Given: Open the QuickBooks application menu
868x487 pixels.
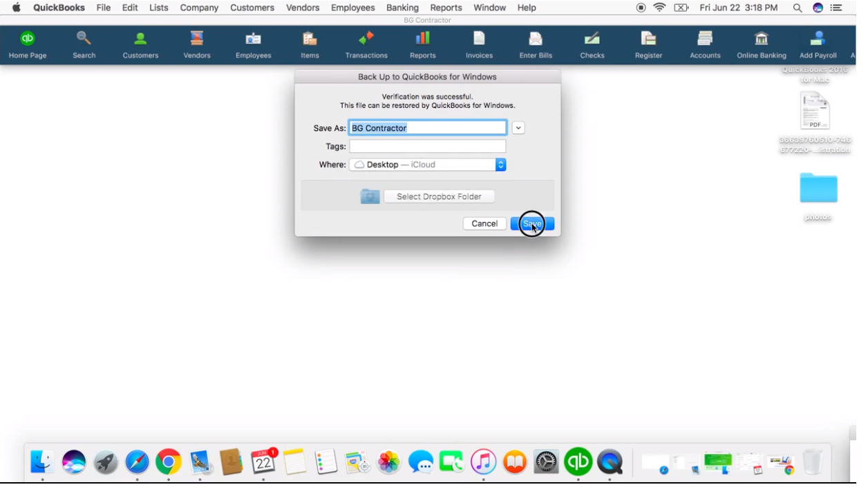Looking at the screenshot, I should tap(59, 8).
